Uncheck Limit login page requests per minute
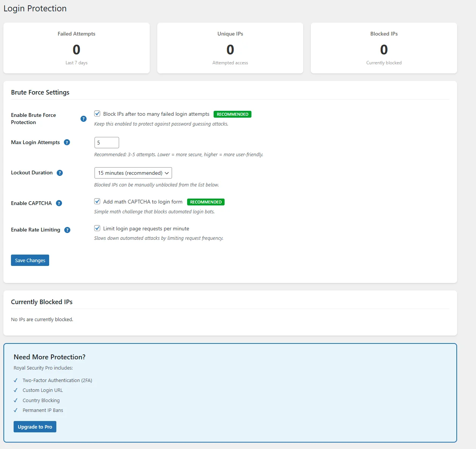Image resolution: width=476 pixels, height=449 pixels. (x=97, y=228)
